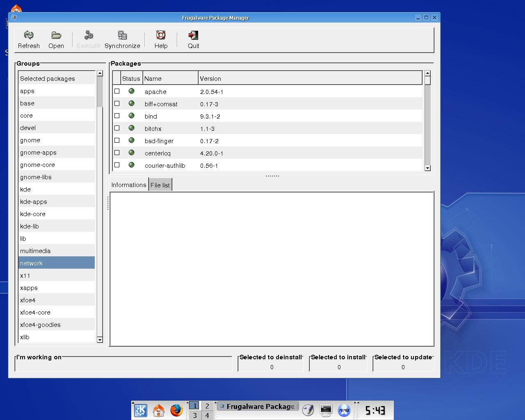The height and width of the screenshot is (420, 525).
Task: Synchronize package databases via the Synchronize icon
Action: [122, 35]
